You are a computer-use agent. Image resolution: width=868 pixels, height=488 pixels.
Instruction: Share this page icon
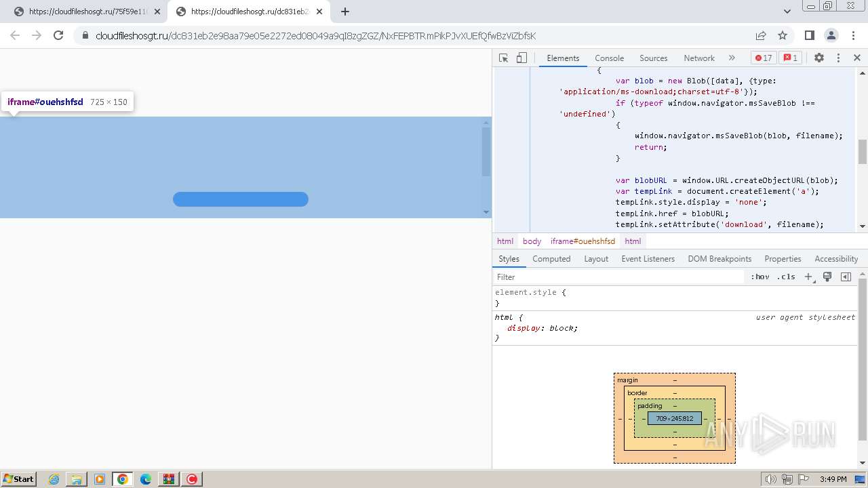(761, 36)
